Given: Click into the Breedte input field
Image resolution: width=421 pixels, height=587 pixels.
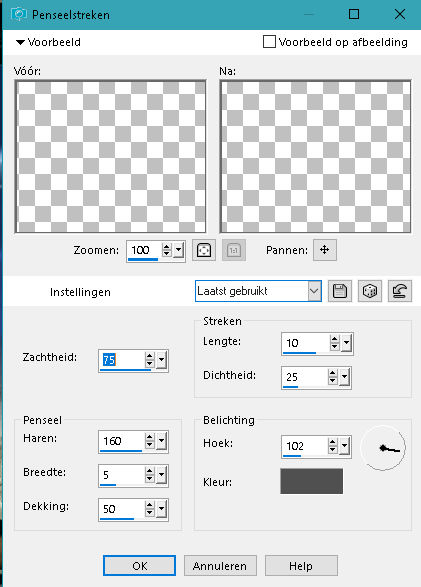Looking at the screenshot, I should pyautogui.click(x=122, y=475).
